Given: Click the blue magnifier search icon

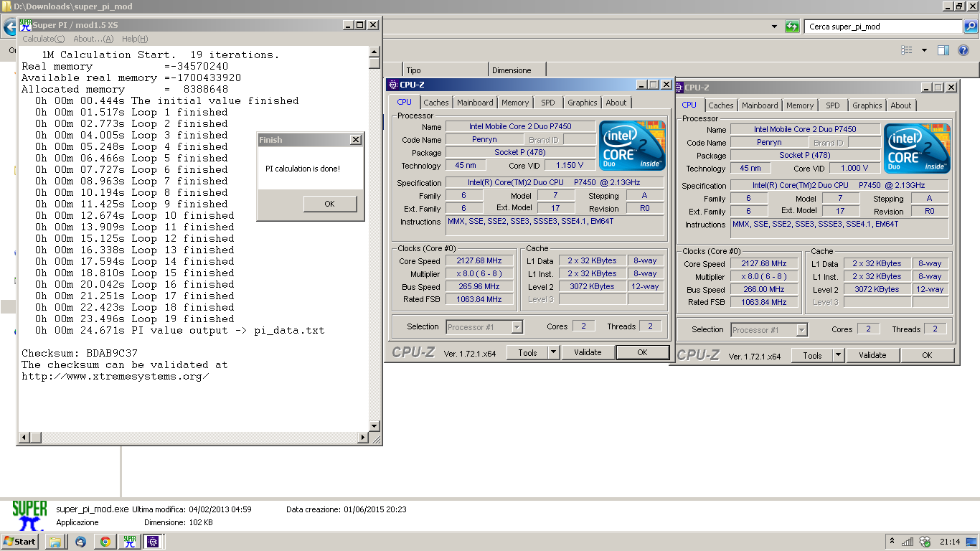Looking at the screenshot, I should point(970,27).
